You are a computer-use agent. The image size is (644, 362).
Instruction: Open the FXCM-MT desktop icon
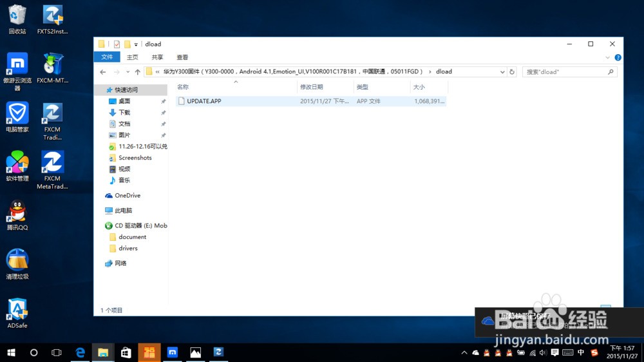point(53,68)
